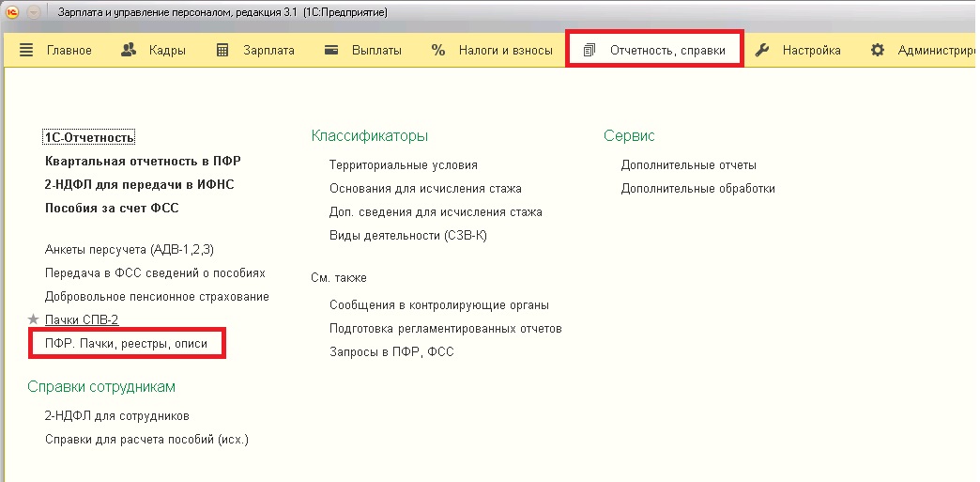This screenshot has height=482, width=980.
Task: Click the Сервис group heading
Action: tap(629, 136)
